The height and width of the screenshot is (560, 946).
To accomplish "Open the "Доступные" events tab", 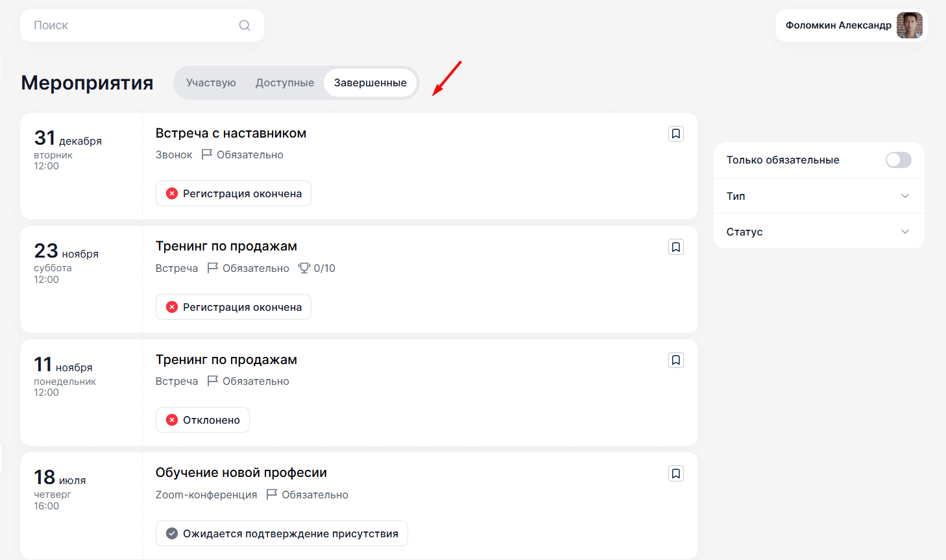I will [x=285, y=82].
